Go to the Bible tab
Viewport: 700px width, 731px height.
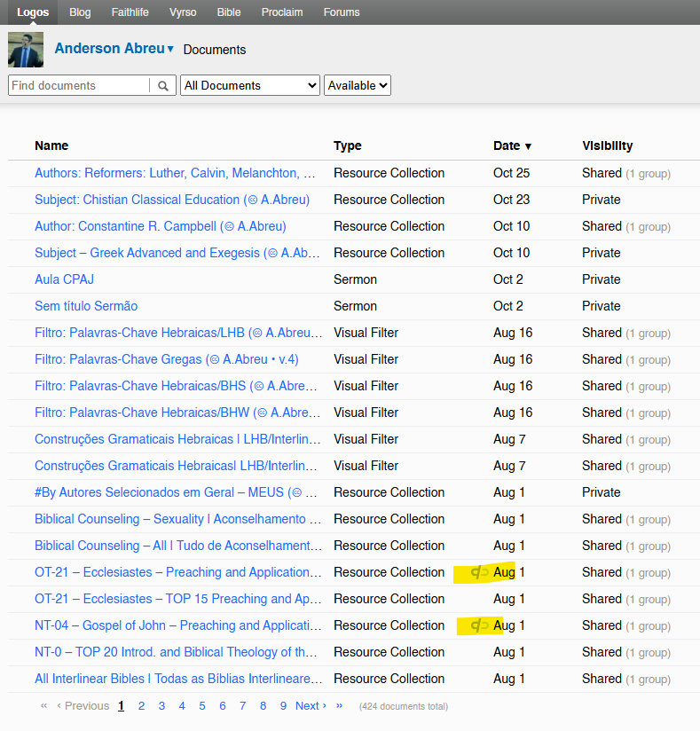point(229,12)
